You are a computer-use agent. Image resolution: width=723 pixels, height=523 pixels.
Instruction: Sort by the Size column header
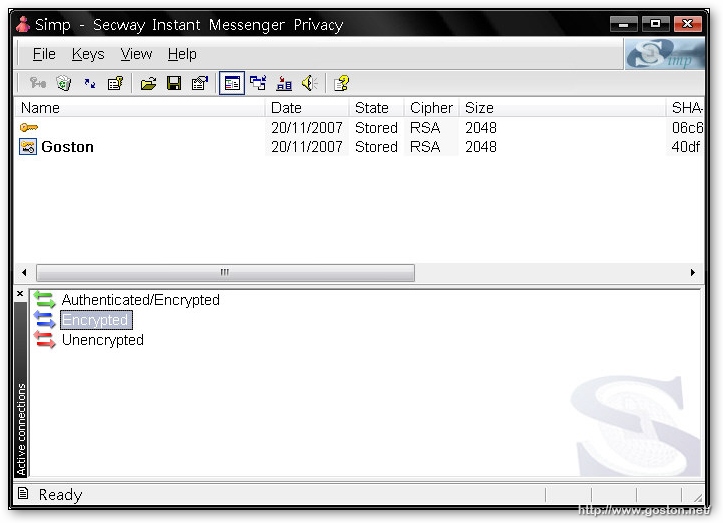[x=563, y=107]
